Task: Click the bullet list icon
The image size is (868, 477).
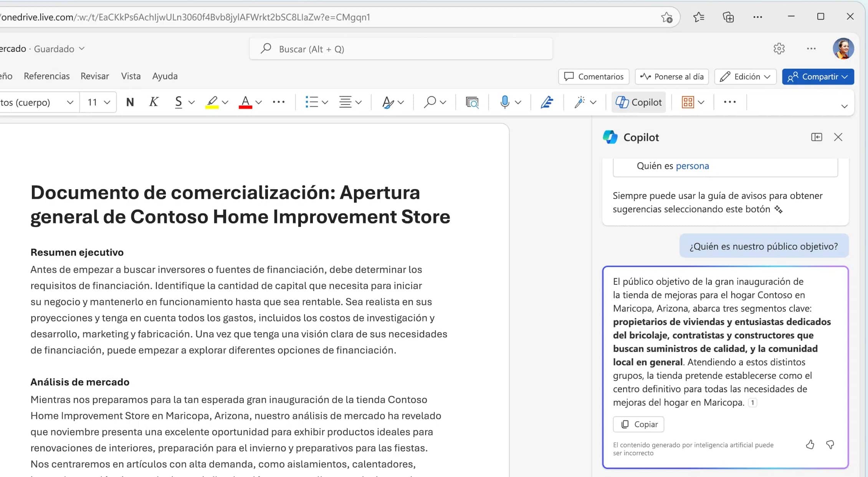Action: 311,102
